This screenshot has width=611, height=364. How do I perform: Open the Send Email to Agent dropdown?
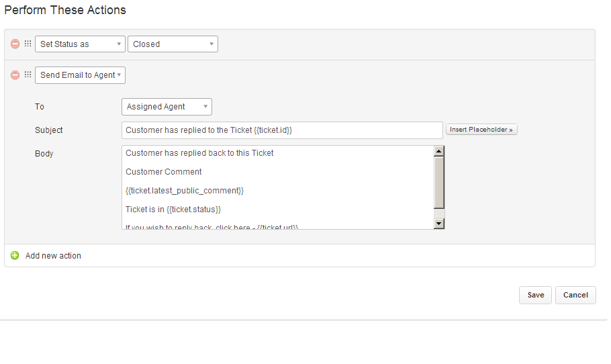click(x=80, y=75)
